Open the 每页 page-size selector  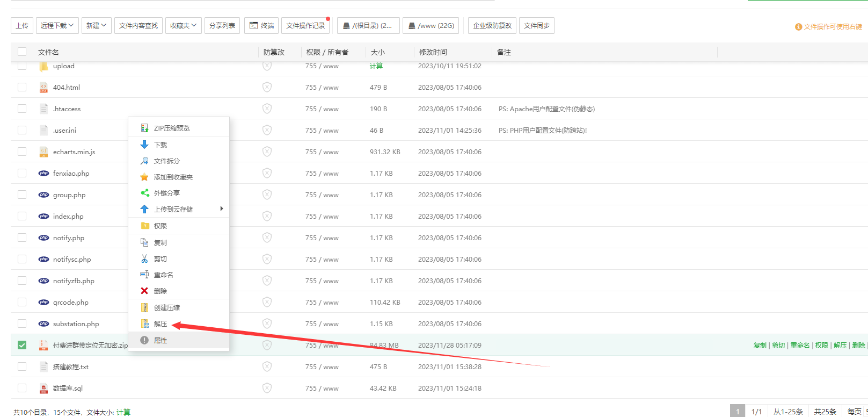(856, 412)
